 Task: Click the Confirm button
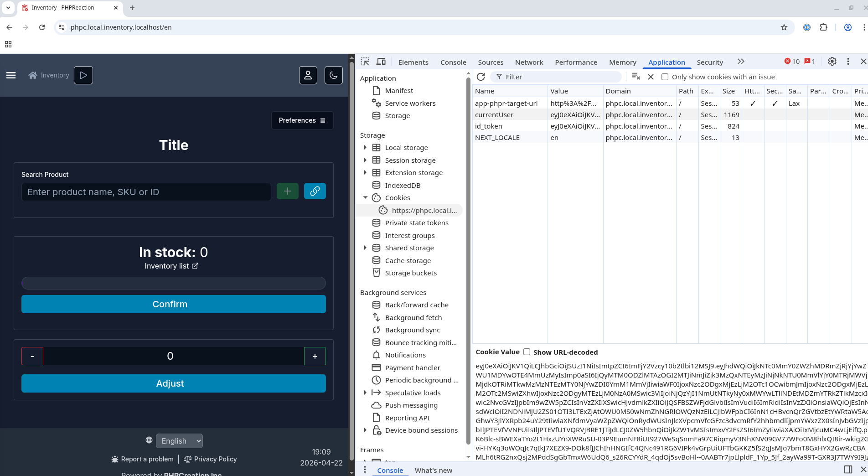174,304
